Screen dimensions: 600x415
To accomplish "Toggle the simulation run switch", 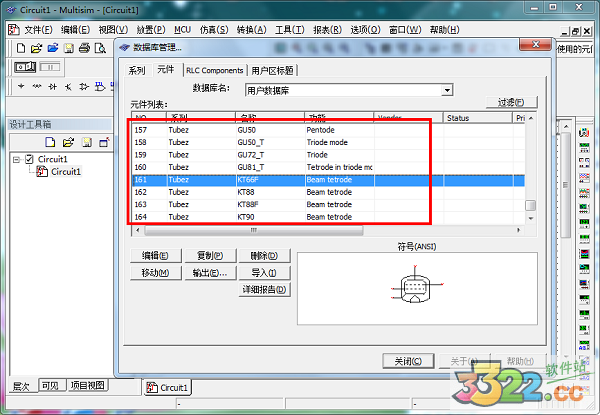I will click(25, 67).
